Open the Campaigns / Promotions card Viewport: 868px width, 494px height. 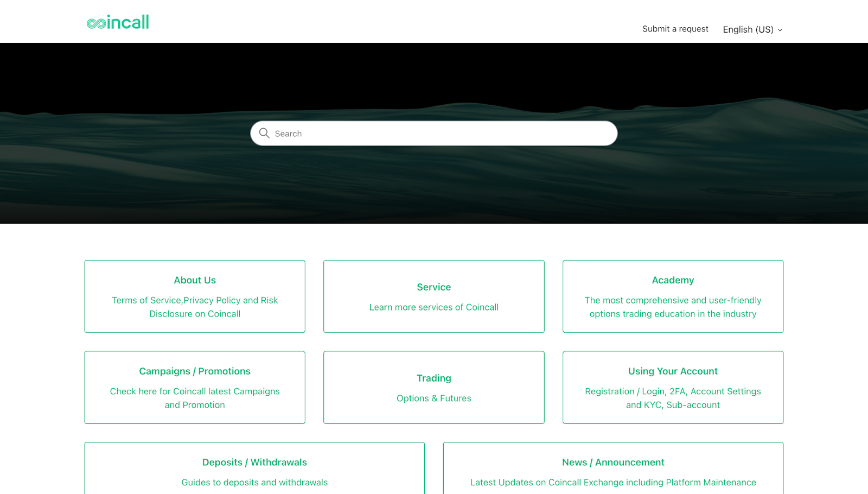click(x=195, y=388)
